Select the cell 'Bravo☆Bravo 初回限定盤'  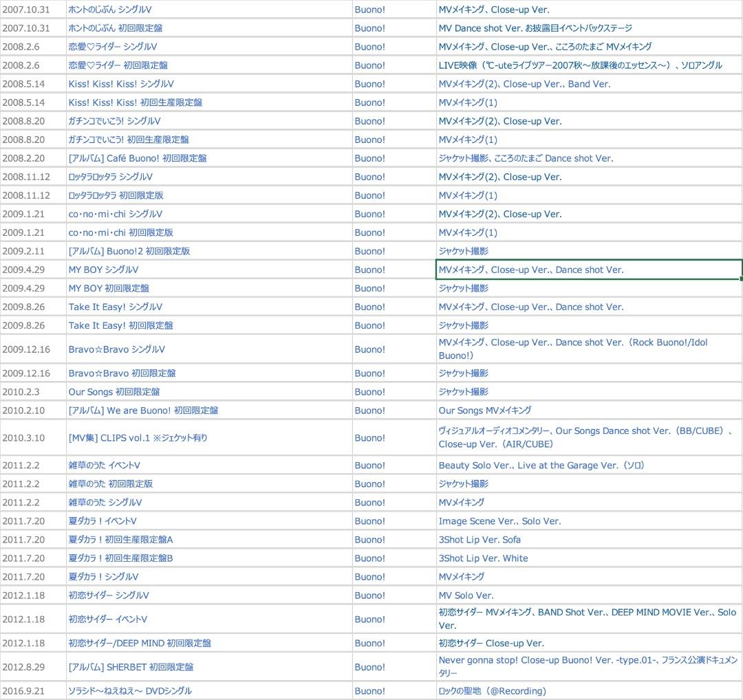209,373
